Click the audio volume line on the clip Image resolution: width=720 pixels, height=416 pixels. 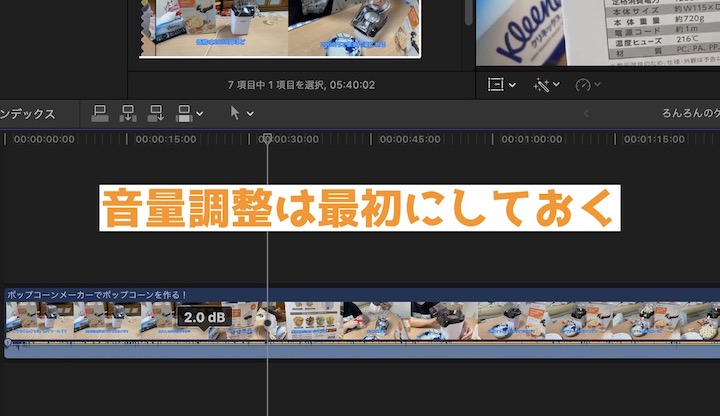[362, 342]
